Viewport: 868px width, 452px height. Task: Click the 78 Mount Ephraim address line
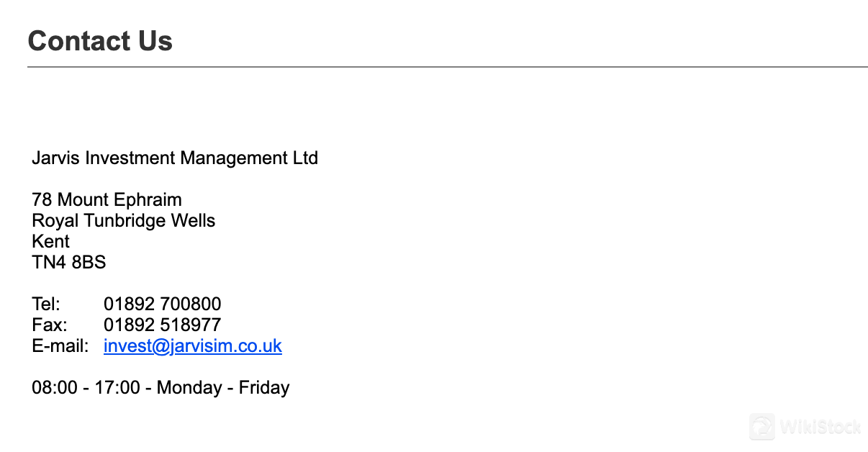[107, 199]
